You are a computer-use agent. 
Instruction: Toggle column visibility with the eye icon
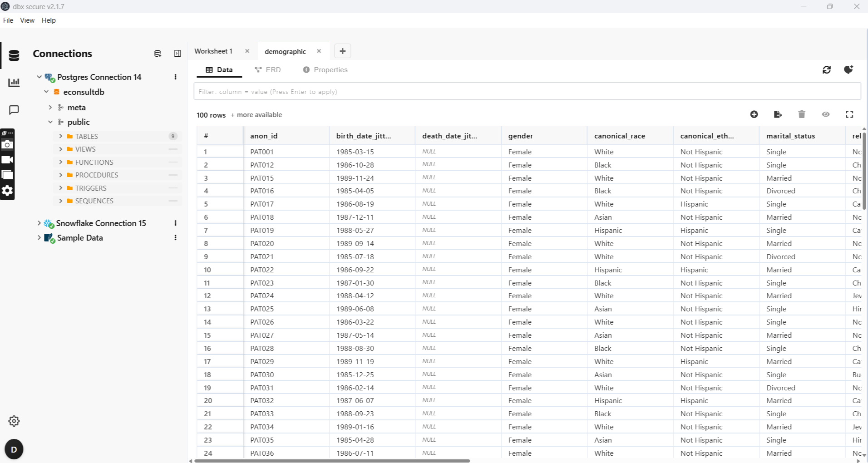click(x=825, y=114)
